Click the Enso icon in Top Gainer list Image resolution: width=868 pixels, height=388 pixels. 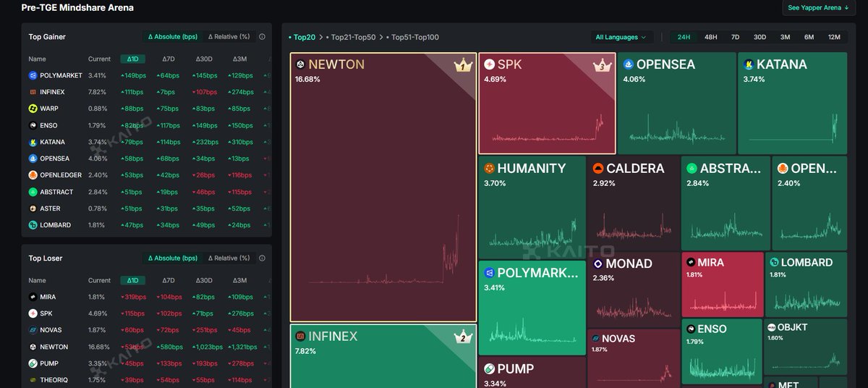pyautogui.click(x=33, y=125)
